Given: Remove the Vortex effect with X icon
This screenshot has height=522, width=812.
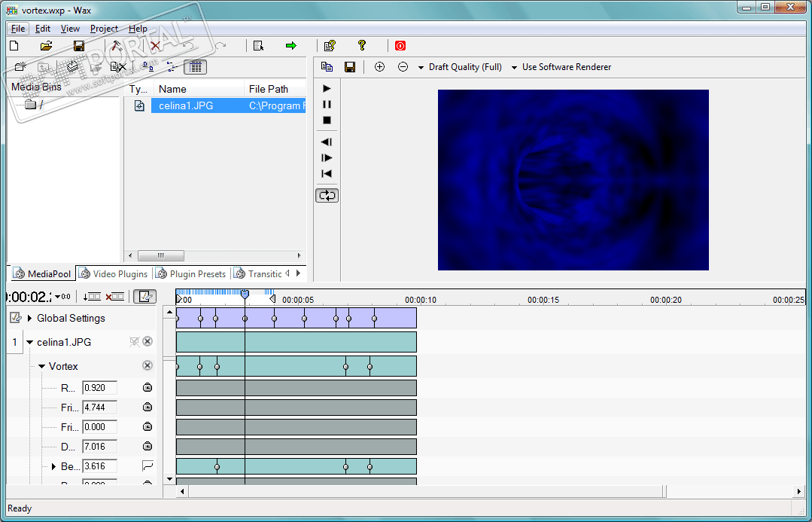Looking at the screenshot, I should 147,365.
